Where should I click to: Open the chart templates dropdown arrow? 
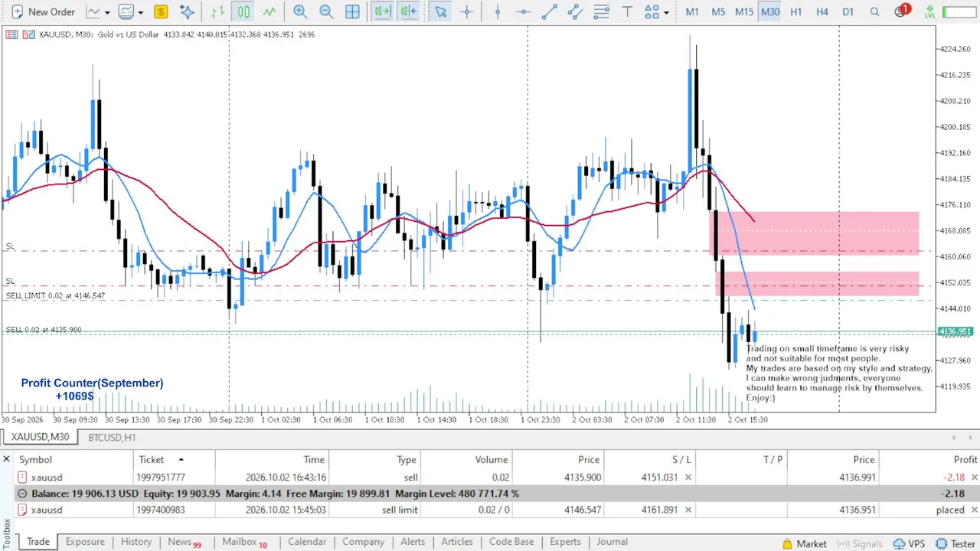click(x=141, y=12)
